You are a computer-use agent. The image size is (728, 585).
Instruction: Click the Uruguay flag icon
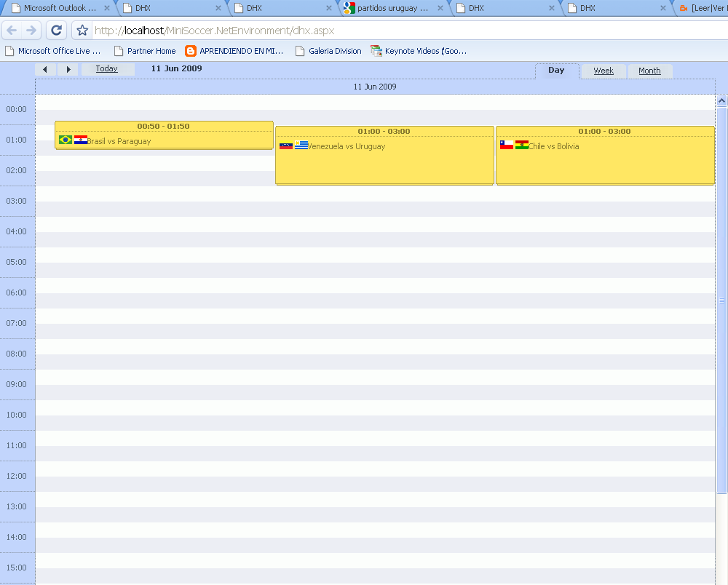coord(301,145)
